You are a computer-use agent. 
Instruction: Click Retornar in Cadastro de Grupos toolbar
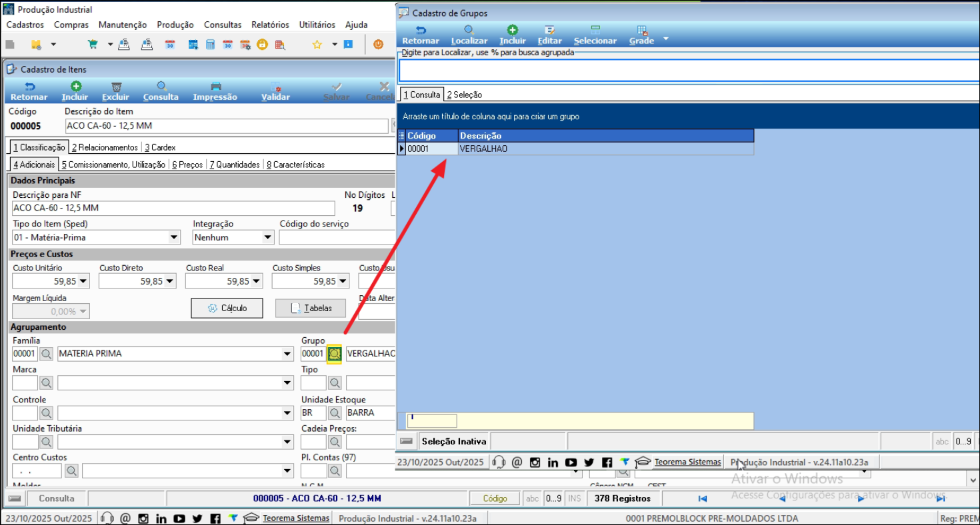coord(421,35)
